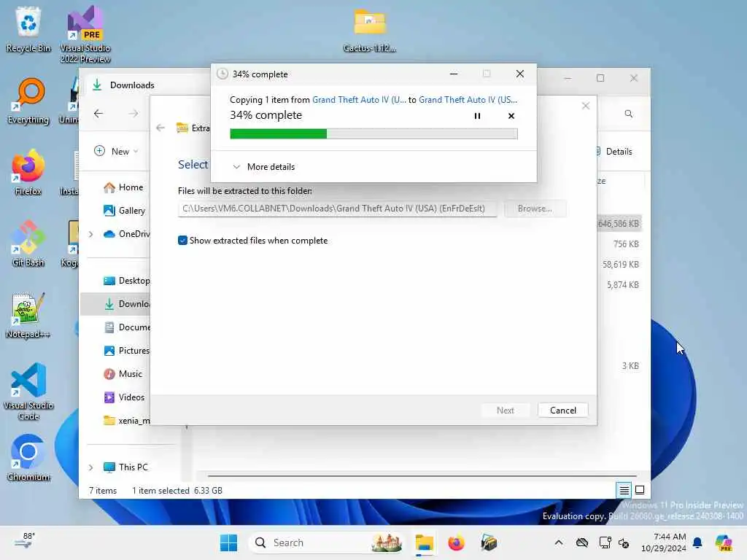Switch to large thumbnails view icon

640,490
